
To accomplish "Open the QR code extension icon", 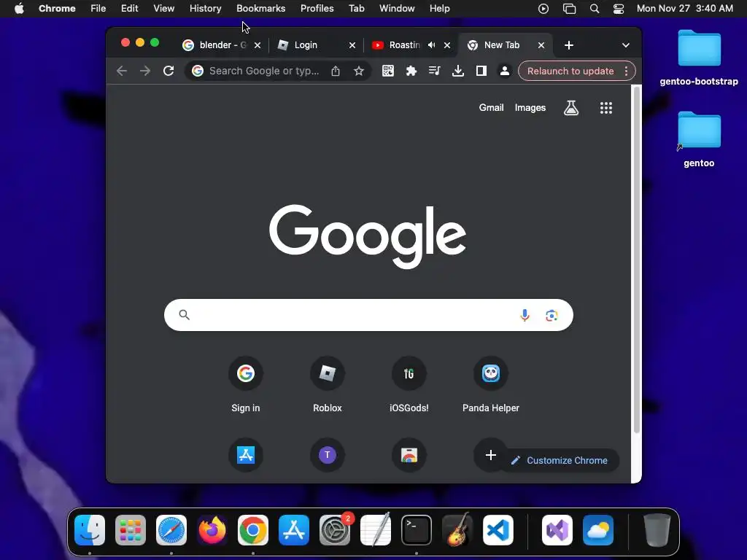I will tap(388, 71).
